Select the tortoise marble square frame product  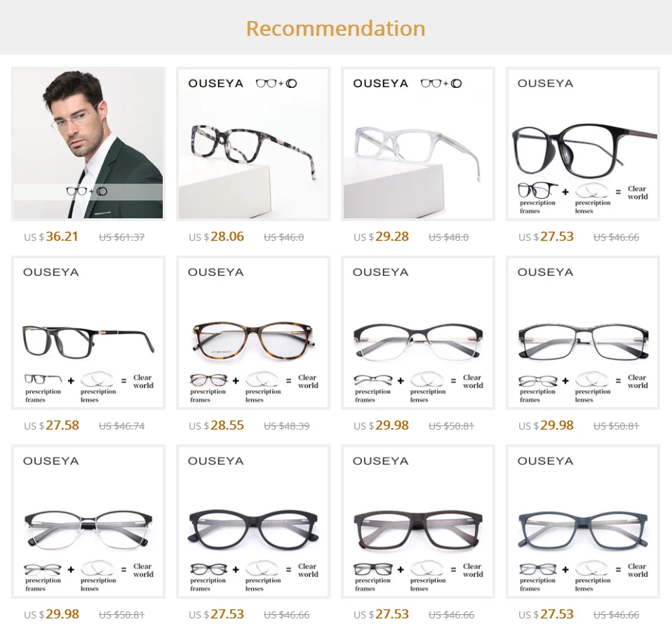point(253,144)
